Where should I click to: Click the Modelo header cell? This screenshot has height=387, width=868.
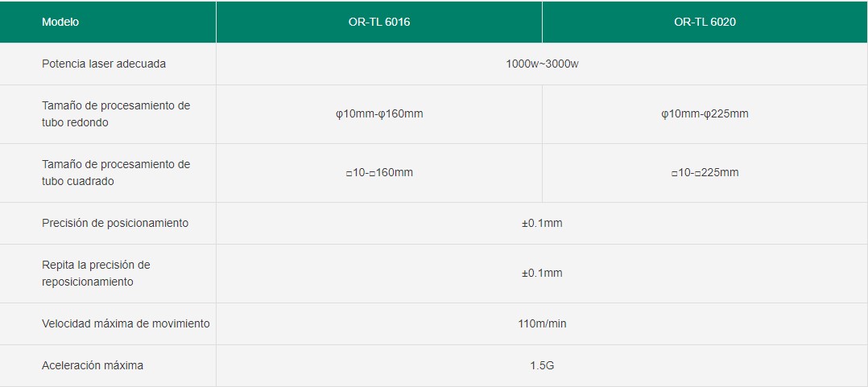[x=108, y=22]
